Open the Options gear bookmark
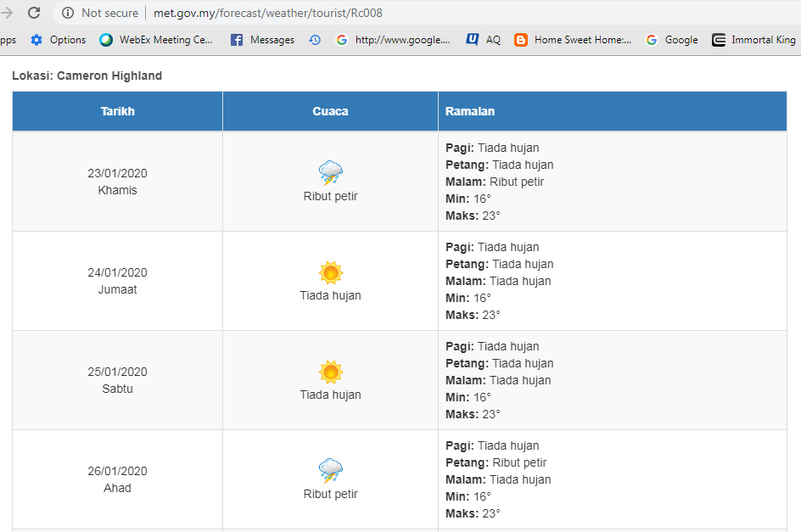 (x=58, y=40)
